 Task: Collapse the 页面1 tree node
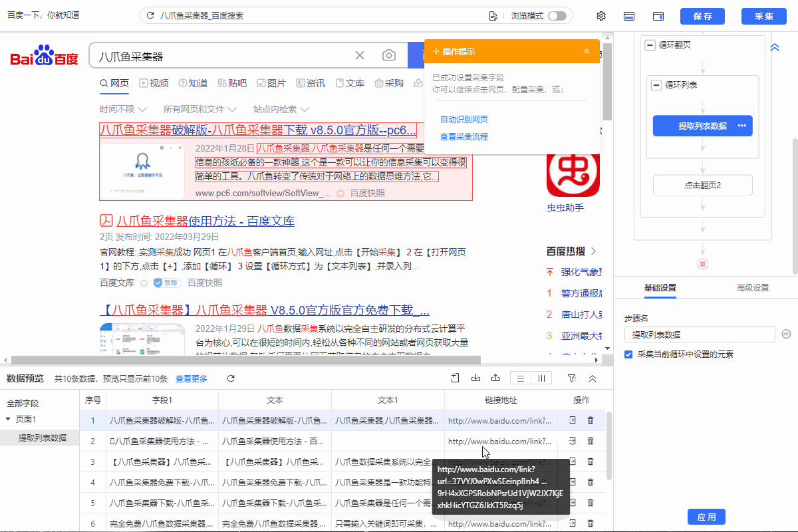(8, 419)
